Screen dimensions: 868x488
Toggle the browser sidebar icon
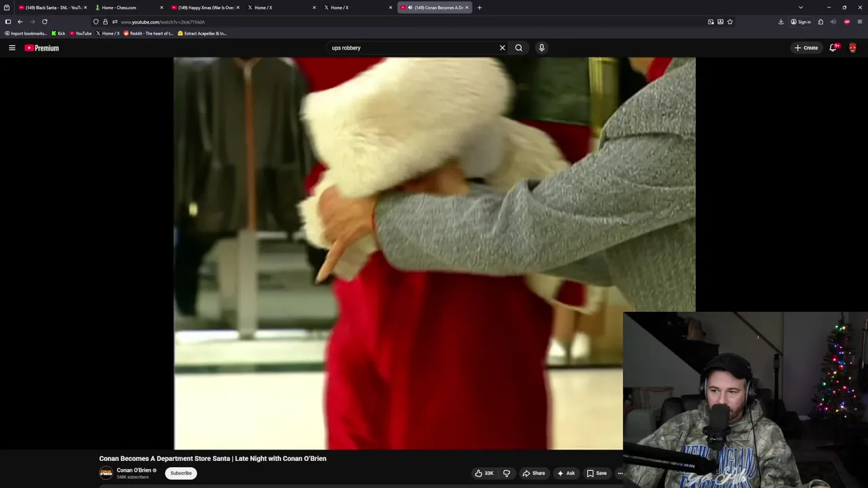(7, 22)
